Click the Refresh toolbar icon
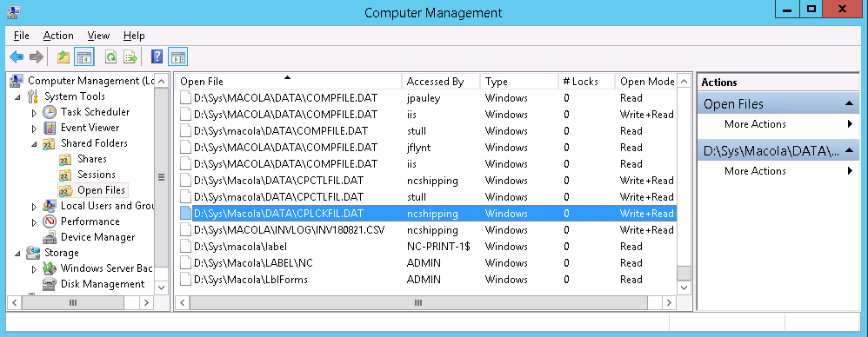The height and width of the screenshot is (337, 868). [x=110, y=57]
